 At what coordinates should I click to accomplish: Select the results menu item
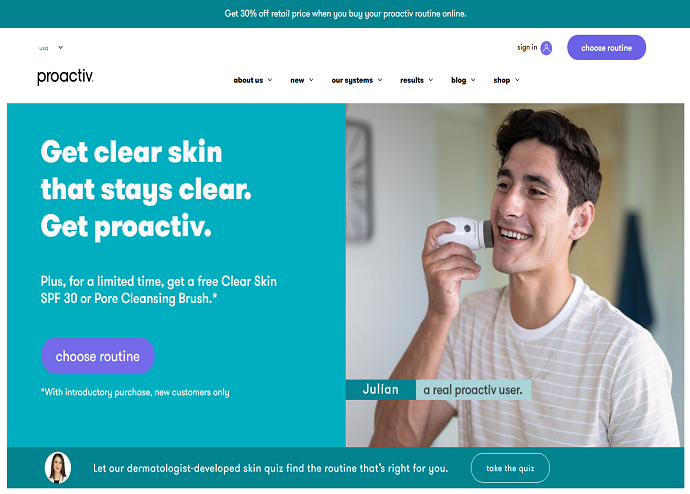tap(412, 80)
